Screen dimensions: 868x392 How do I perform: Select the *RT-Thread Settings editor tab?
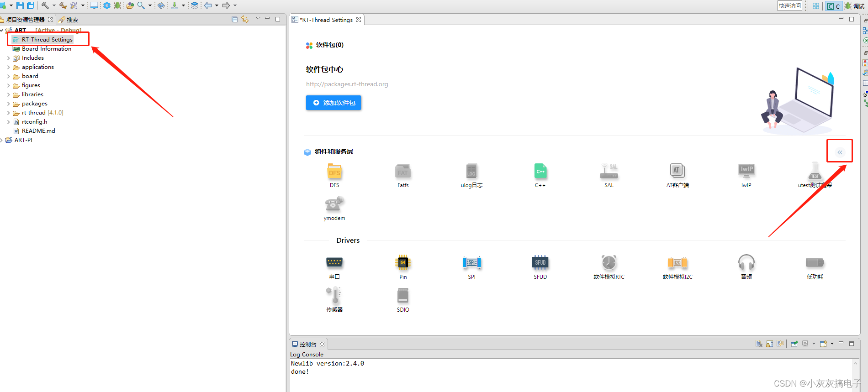click(326, 20)
